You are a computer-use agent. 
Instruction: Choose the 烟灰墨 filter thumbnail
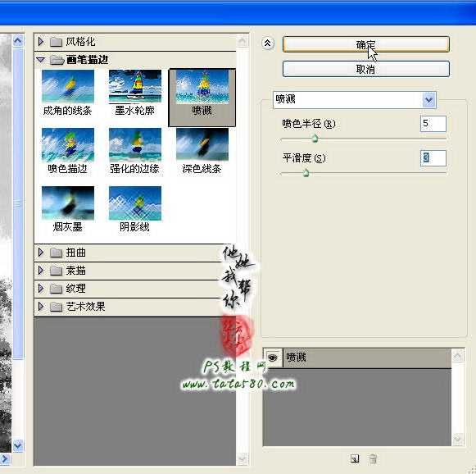[68, 203]
